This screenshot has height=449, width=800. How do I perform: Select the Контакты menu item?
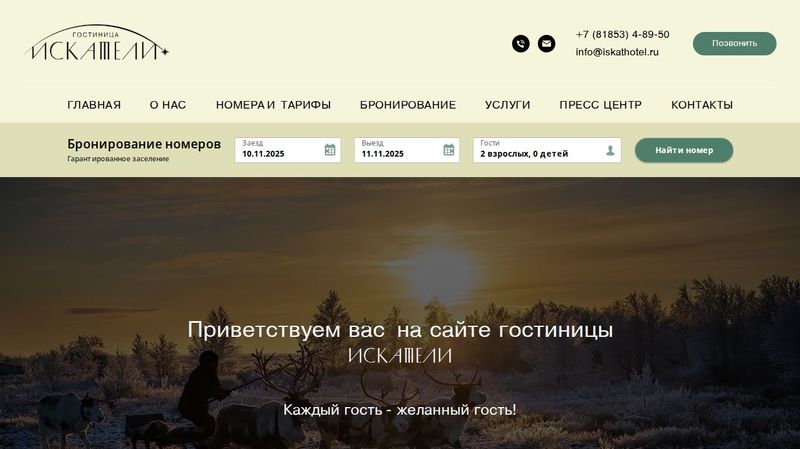coord(702,105)
